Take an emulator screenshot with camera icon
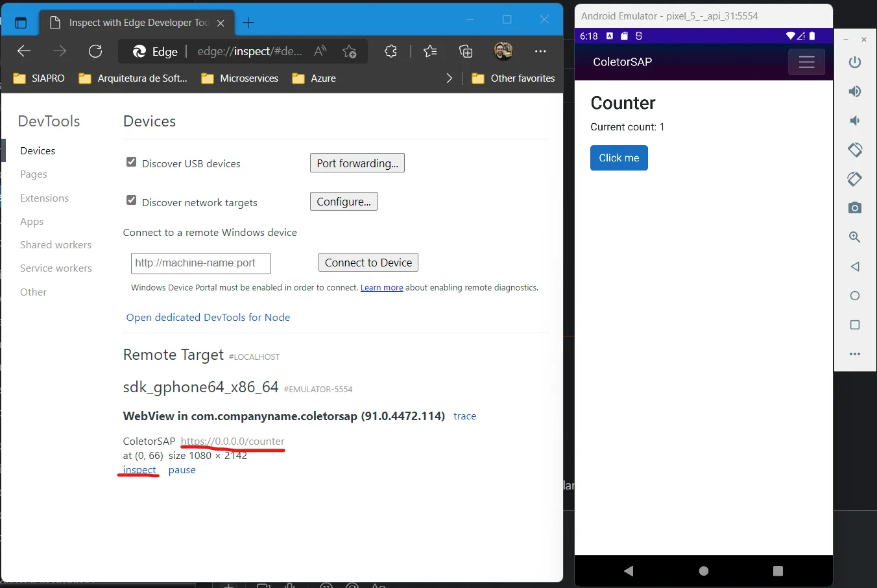Screen dimensions: 877x588 (855, 208)
